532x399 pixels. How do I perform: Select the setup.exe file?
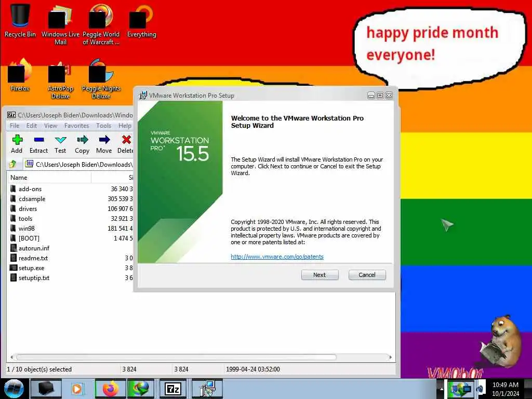point(70,268)
